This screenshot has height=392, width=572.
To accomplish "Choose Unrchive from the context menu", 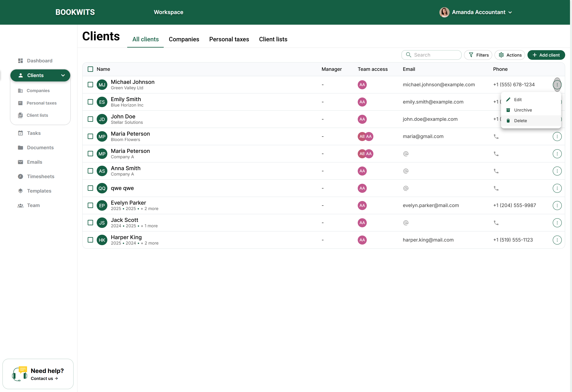I will click(531, 110).
